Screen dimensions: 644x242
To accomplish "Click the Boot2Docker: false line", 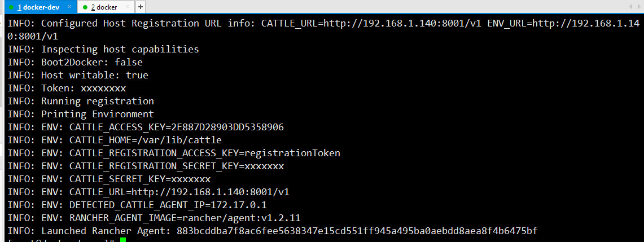I will click(x=75, y=63).
